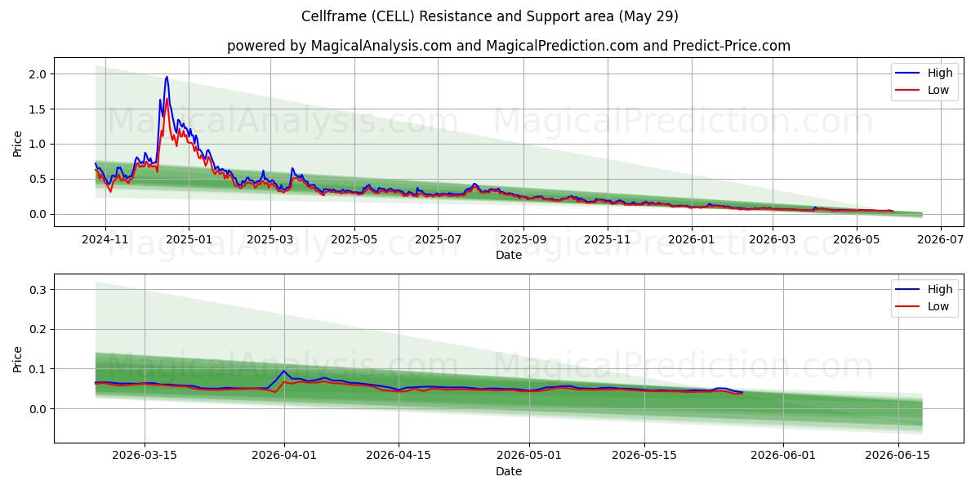
Task: Click the '2026-06-01' x-axis label in the bottom chart
Action: 783,457
